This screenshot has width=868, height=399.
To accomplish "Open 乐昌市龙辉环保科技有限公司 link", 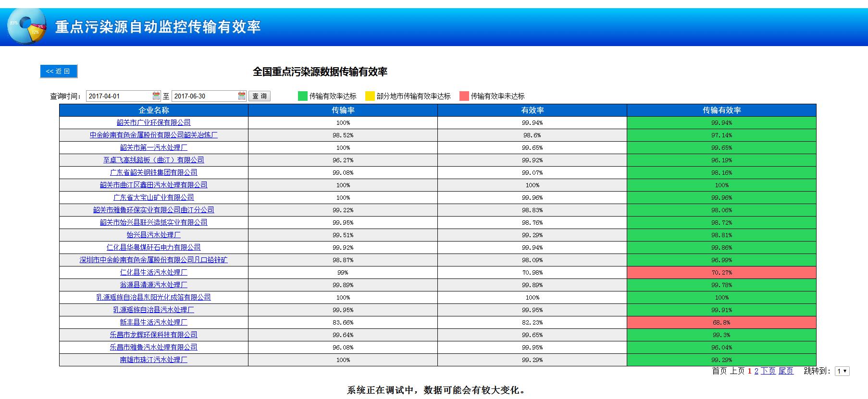I will tap(154, 335).
